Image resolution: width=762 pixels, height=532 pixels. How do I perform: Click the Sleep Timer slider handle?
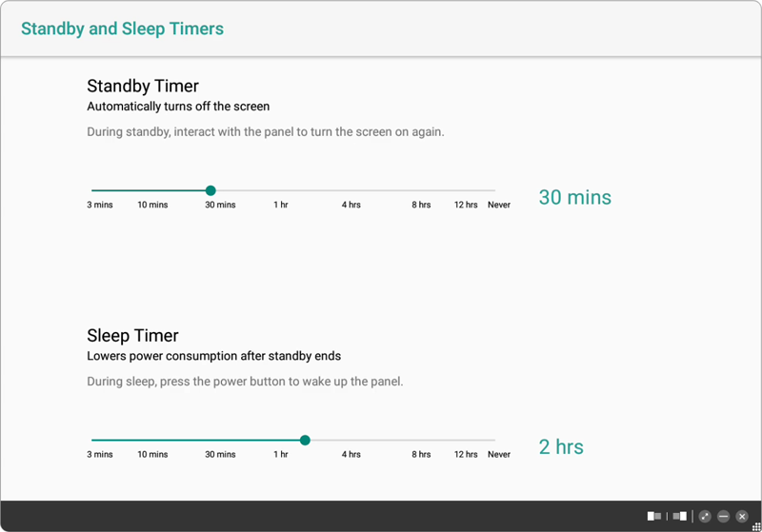click(305, 441)
